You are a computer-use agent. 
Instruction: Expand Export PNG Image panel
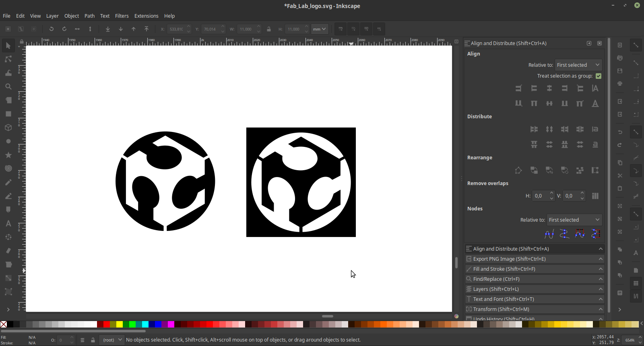(535, 259)
